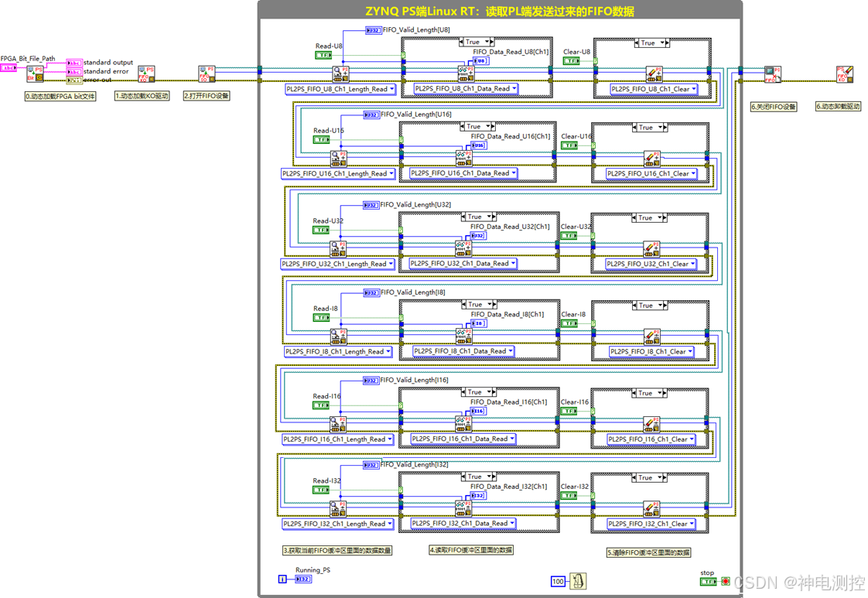Click the FPGA_Bit_File_Path string terminal
The height and width of the screenshot is (598, 868).
[x=9, y=68]
